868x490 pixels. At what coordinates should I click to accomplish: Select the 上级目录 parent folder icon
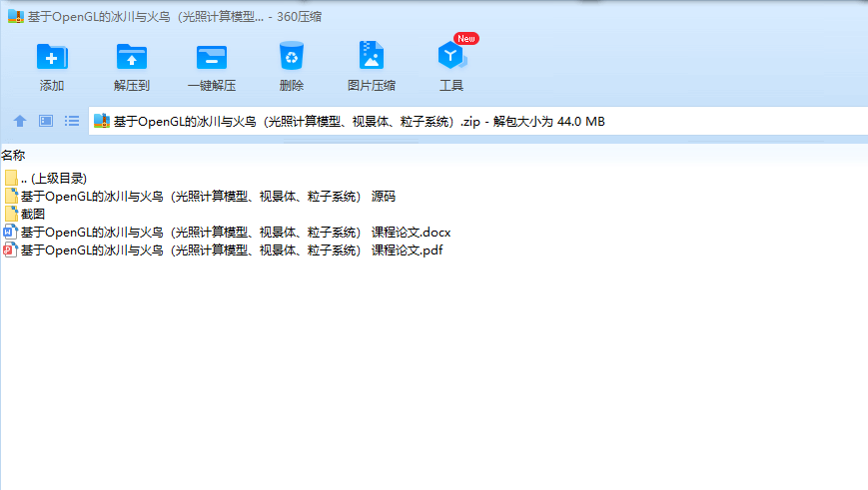coord(11,178)
